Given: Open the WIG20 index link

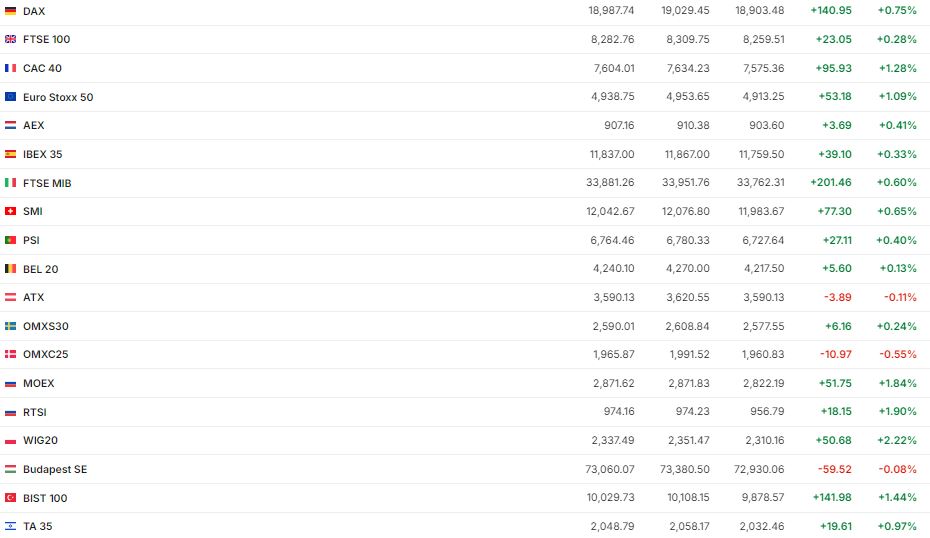Looking at the screenshot, I should click(x=40, y=440).
